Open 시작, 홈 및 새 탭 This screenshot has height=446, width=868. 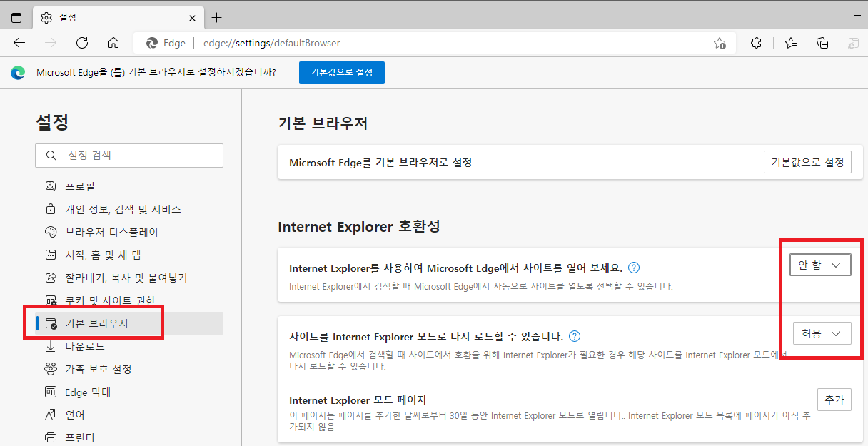129,255
